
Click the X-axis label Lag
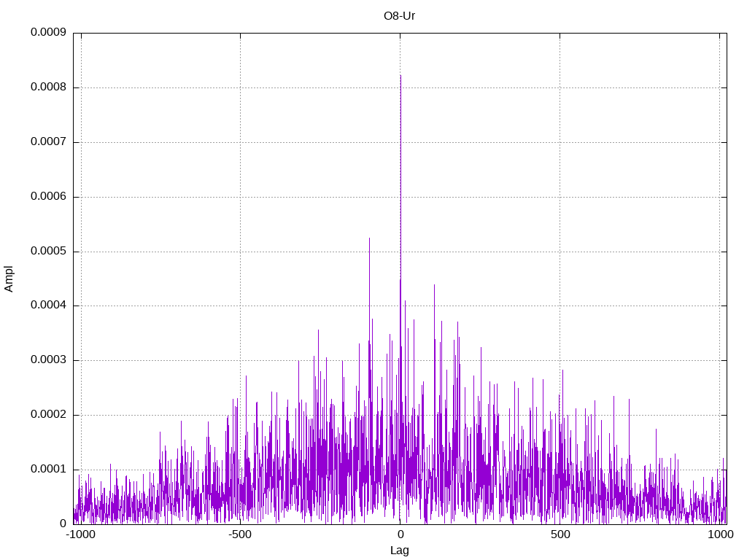point(399,551)
